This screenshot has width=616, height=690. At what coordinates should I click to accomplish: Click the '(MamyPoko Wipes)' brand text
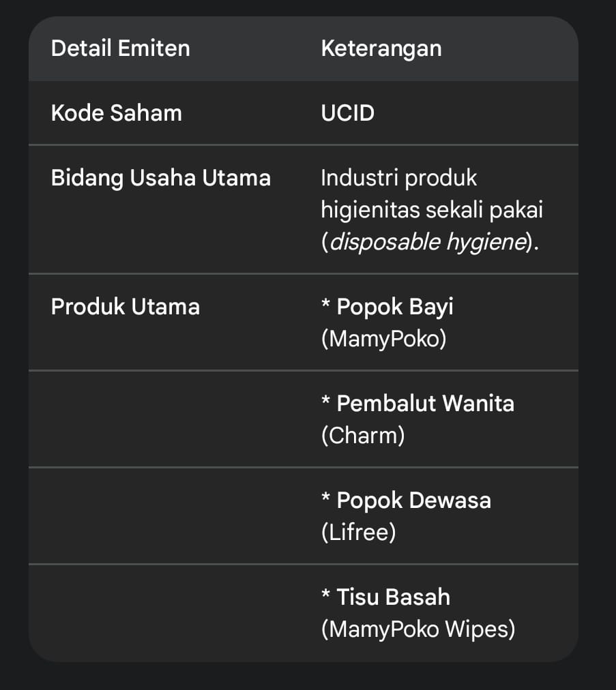pos(417,629)
